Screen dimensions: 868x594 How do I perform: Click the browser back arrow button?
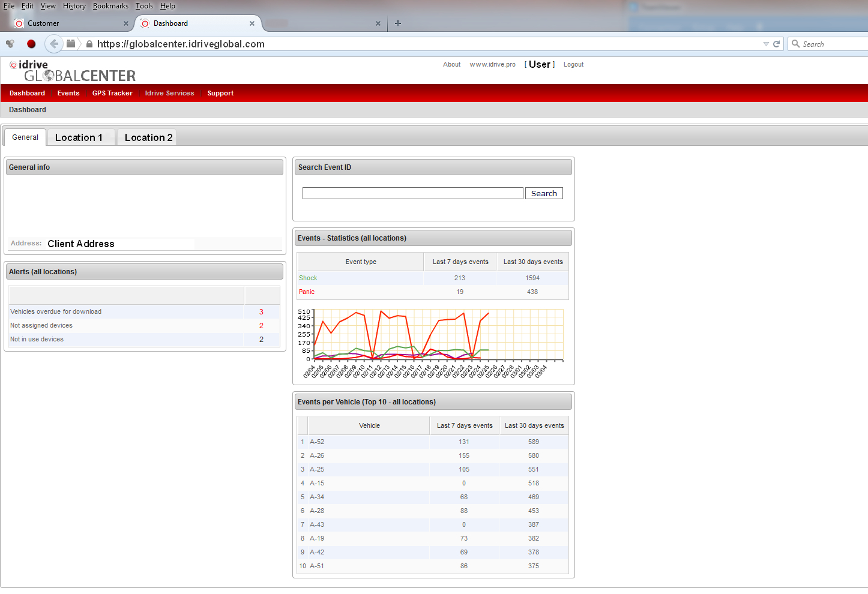pyautogui.click(x=54, y=44)
